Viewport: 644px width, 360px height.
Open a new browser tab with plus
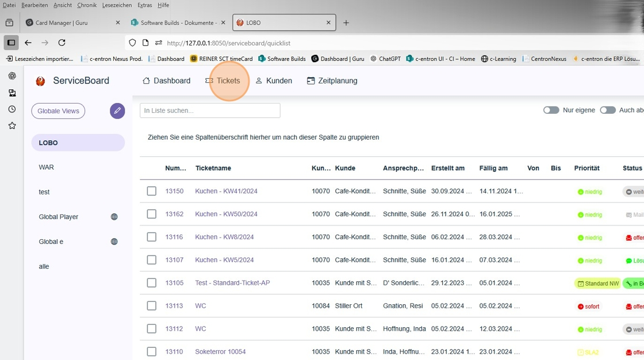pos(346,23)
